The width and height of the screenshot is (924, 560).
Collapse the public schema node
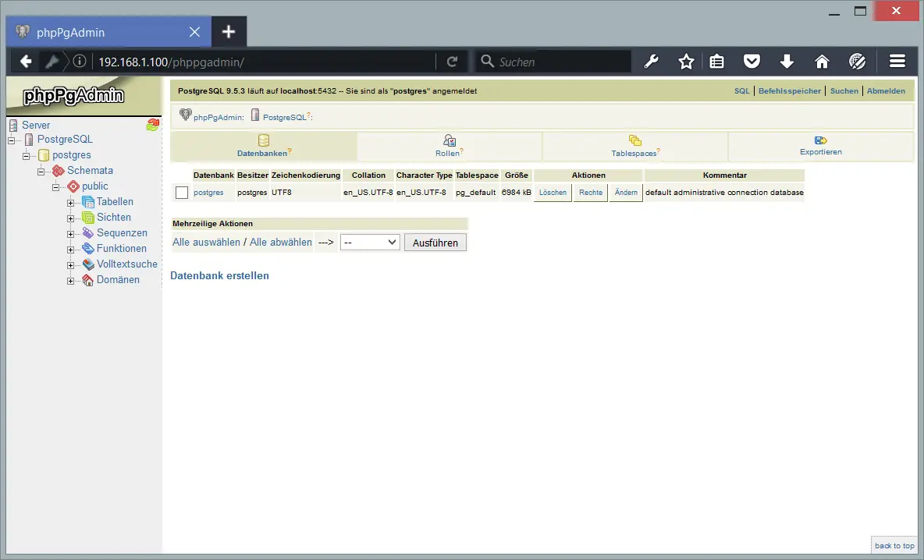[x=56, y=186]
